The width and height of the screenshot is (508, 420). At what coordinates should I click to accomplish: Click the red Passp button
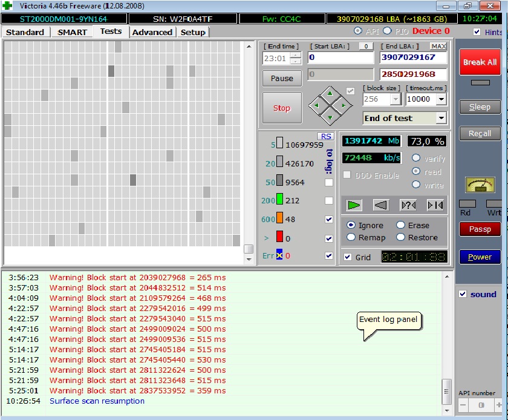tap(480, 229)
